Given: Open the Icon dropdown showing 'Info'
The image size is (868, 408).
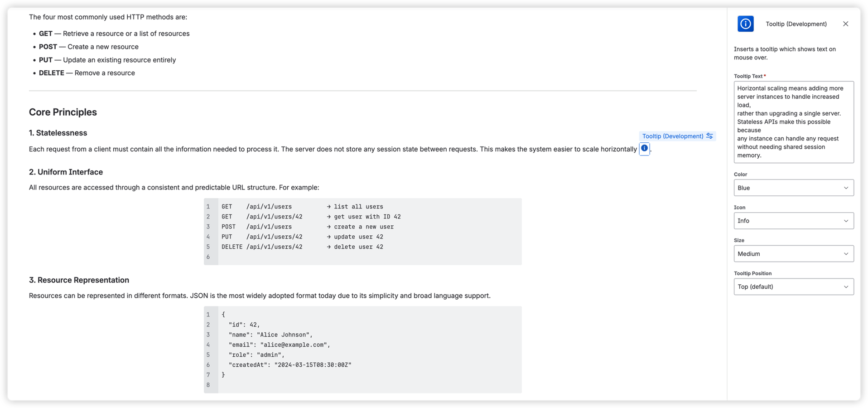Looking at the screenshot, I should pyautogui.click(x=793, y=221).
